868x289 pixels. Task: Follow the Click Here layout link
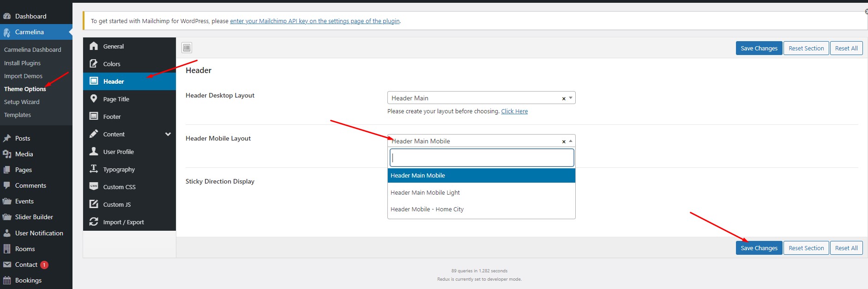(x=514, y=111)
